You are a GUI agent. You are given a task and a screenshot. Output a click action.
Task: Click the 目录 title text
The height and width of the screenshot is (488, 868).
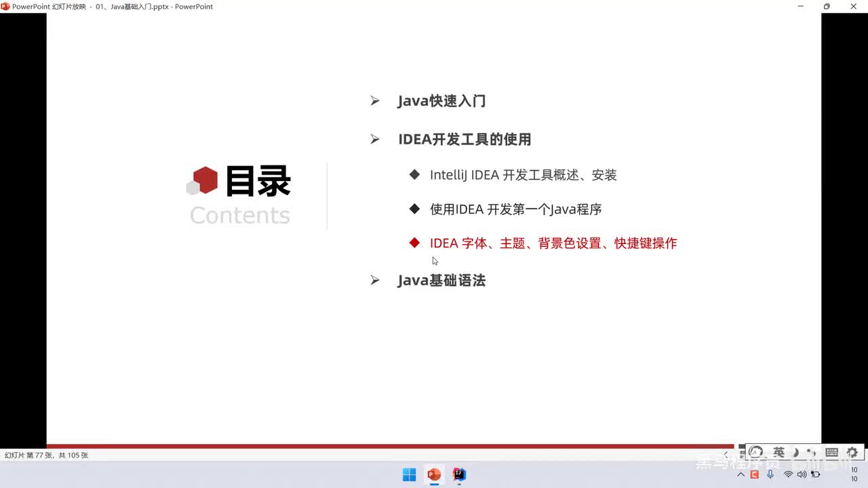click(258, 181)
